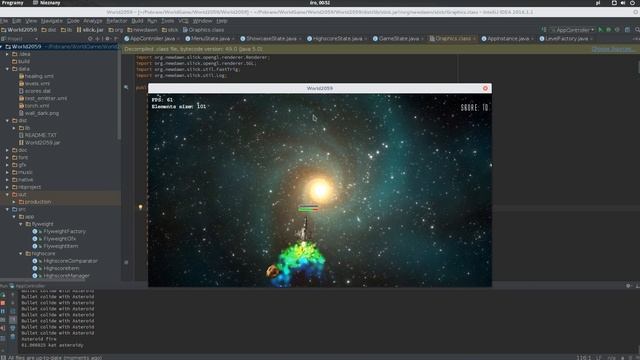Select the Graphics.class breadcrumb icon
The height and width of the screenshot is (360, 640).
(x=185, y=30)
